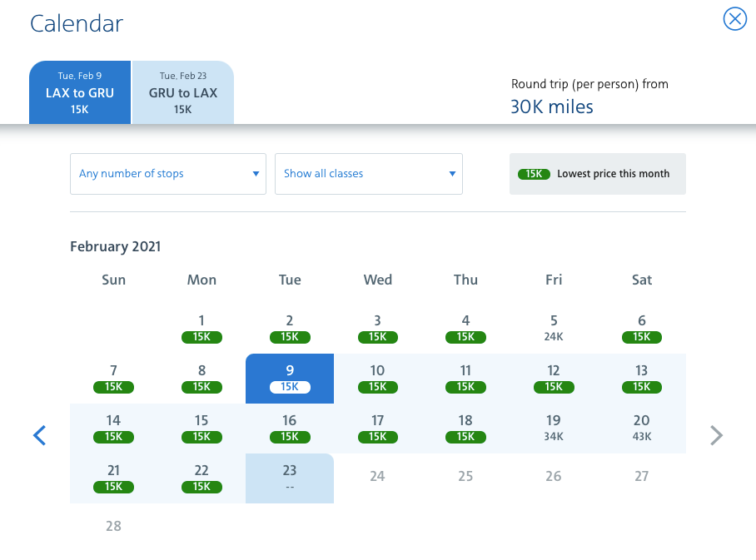The image size is (756, 560).
Task: Switch to the LAX to GRU tab
Action: (x=80, y=92)
